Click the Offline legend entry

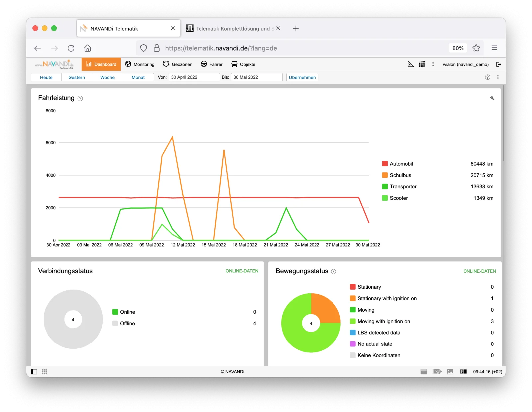pos(184,323)
